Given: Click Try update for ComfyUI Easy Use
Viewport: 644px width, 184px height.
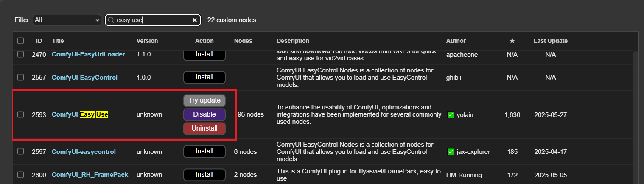Looking at the screenshot, I should [x=204, y=100].
